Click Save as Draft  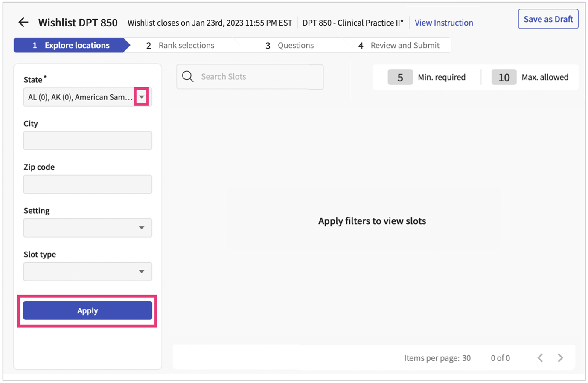[x=548, y=19]
